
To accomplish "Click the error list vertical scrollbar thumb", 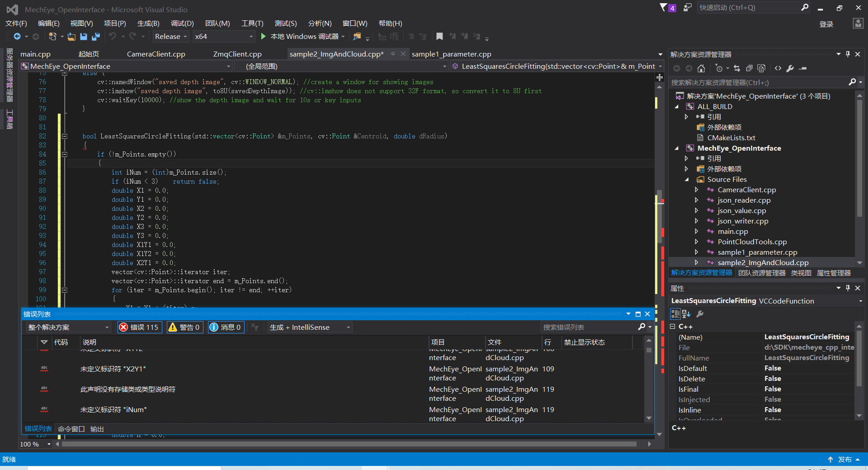I will tap(649, 350).
